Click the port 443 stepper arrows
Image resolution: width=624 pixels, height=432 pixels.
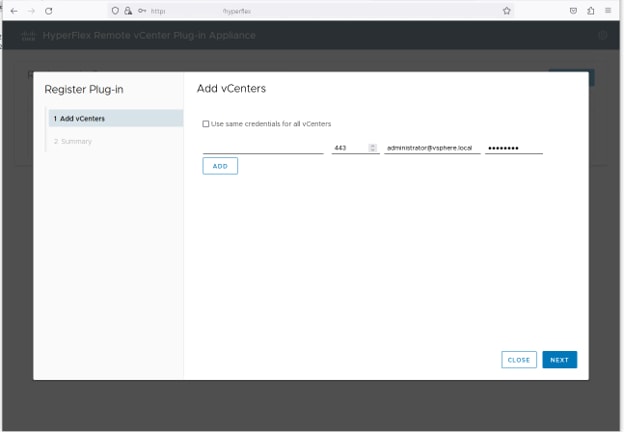(x=372, y=148)
